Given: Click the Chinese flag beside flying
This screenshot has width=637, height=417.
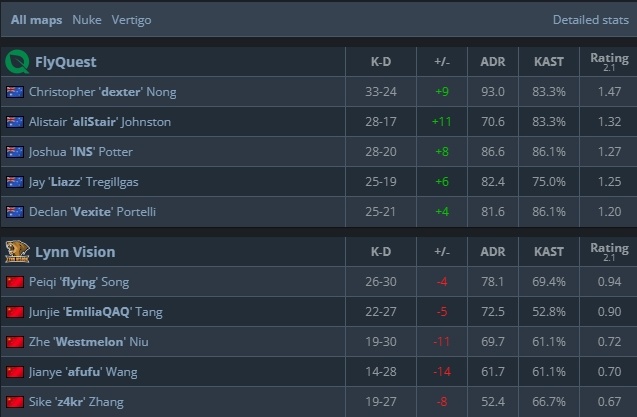Looking at the screenshot, I should (x=15, y=282).
